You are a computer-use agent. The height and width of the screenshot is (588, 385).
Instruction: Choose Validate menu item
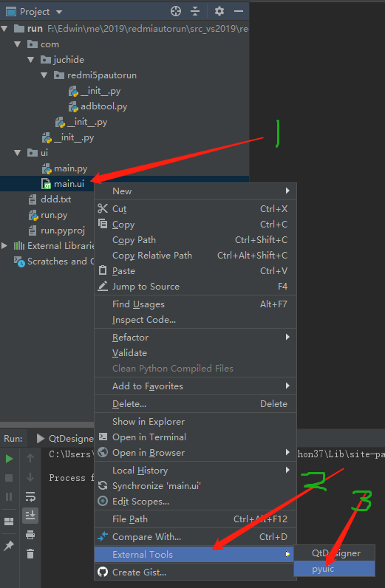195,353
